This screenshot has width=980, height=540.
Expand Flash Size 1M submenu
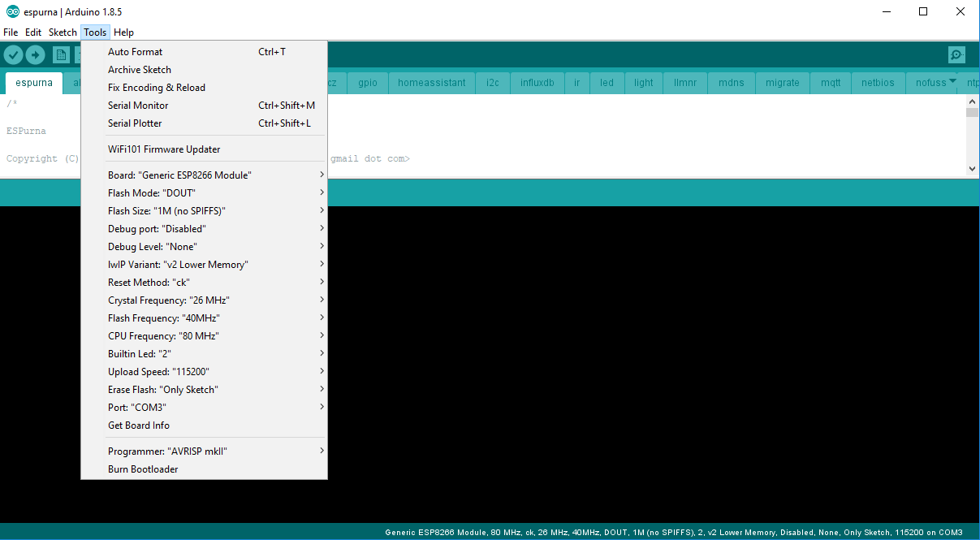point(204,211)
